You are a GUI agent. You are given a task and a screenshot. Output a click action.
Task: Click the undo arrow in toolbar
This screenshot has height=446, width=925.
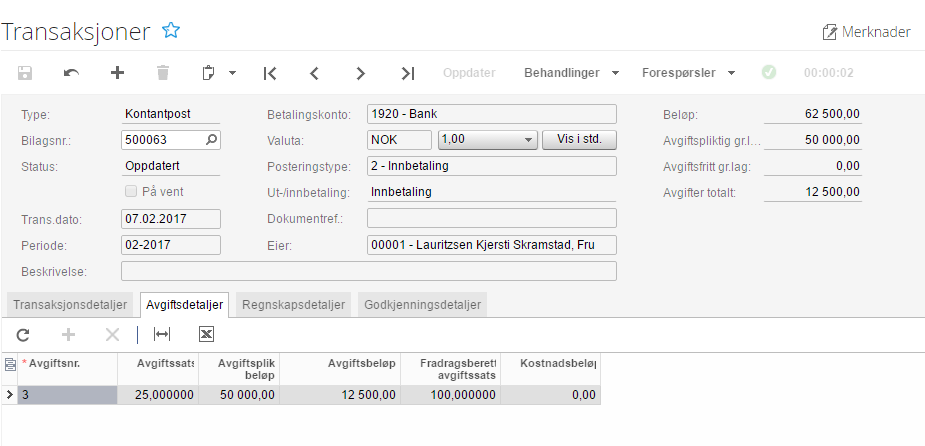[71, 73]
